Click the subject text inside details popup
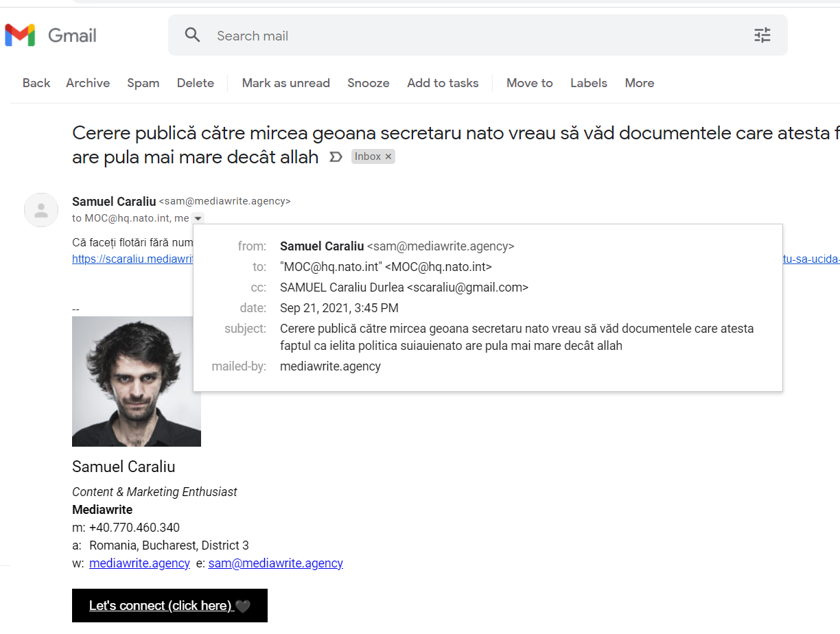 point(517,337)
